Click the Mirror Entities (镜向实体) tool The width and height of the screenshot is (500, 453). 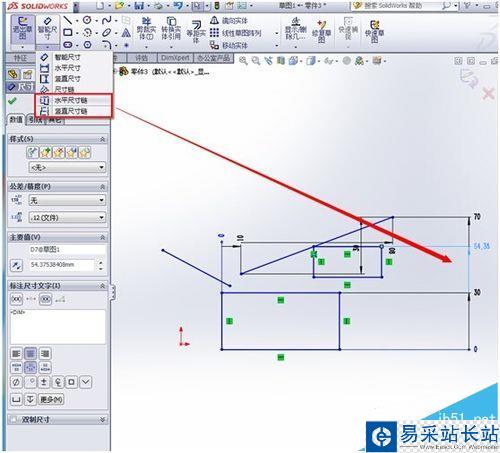point(229,21)
